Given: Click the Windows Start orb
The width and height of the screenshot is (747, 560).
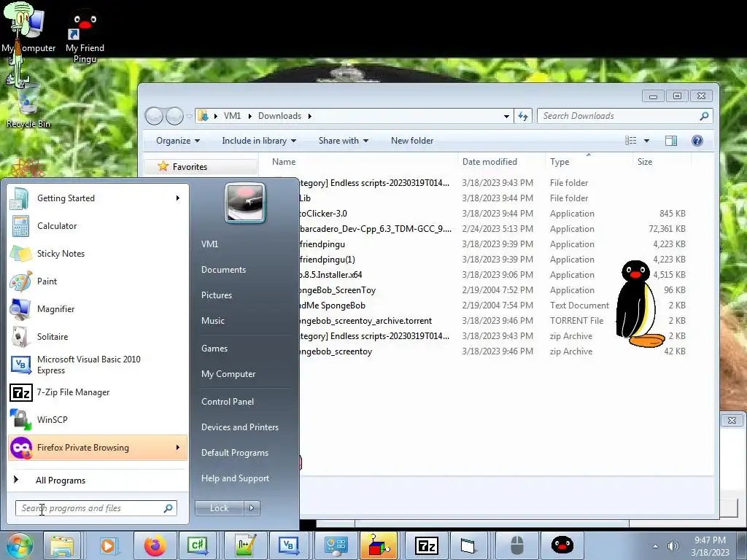Looking at the screenshot, I should click(19, 545).
